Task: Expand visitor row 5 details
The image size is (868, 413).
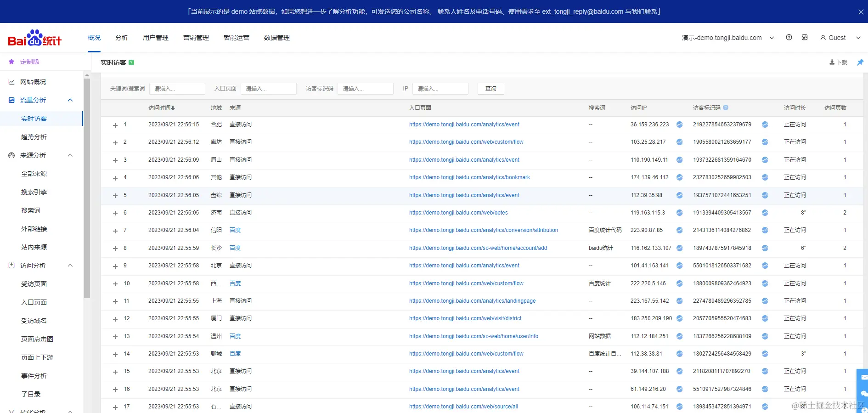Action: pos(115,196)
